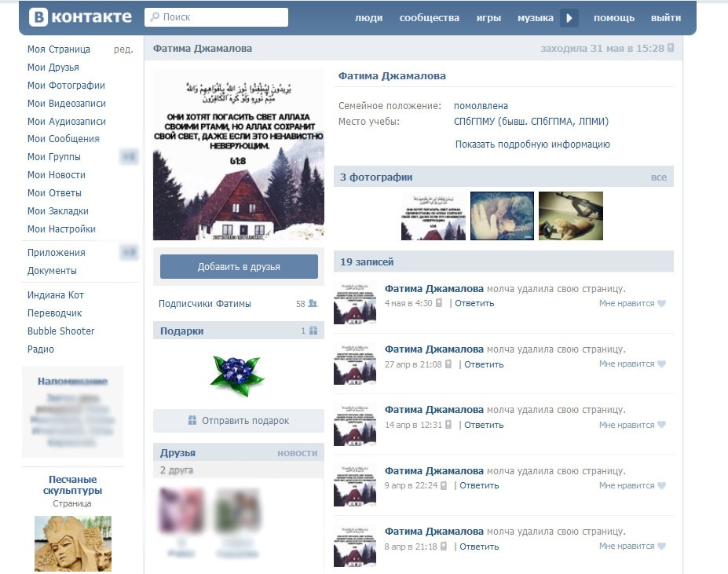The image size is (728, 574).
Task: Click the gift icon in Подарки header
Action: pyautogui.click(x=313, y=331)
